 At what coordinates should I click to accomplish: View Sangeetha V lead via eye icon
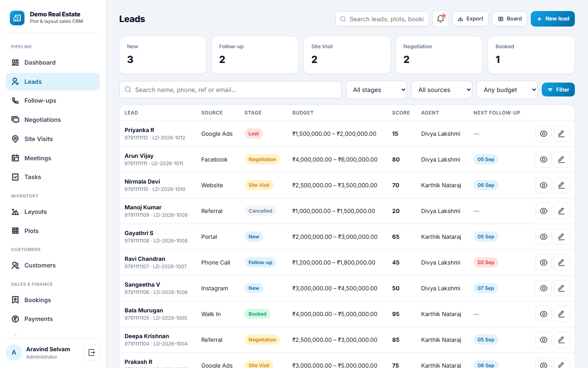(x=543, y=288)
